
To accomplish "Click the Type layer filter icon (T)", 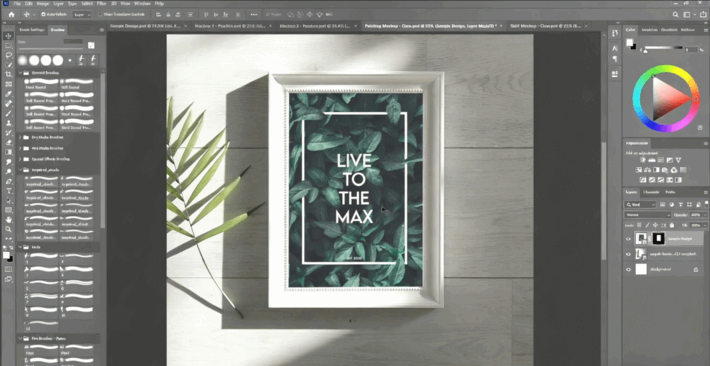I will 680,205.
